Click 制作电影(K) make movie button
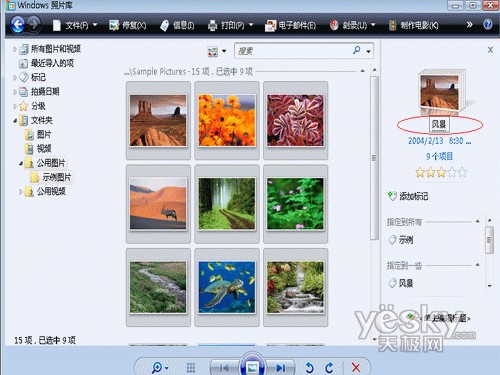 (x=413, y=25)
